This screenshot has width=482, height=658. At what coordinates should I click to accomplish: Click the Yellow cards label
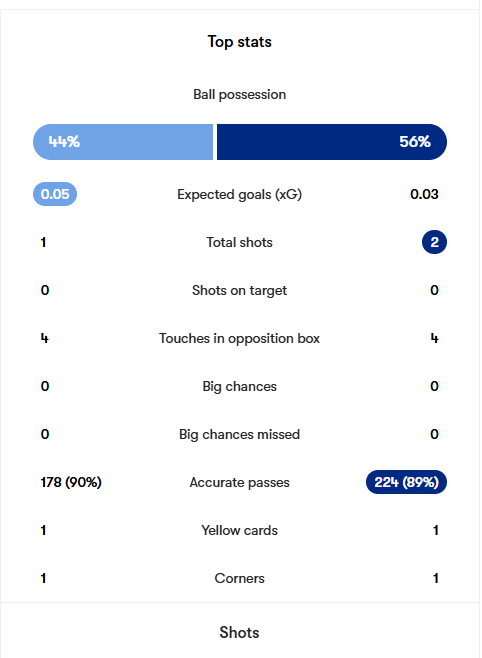(x=240, y=530)
